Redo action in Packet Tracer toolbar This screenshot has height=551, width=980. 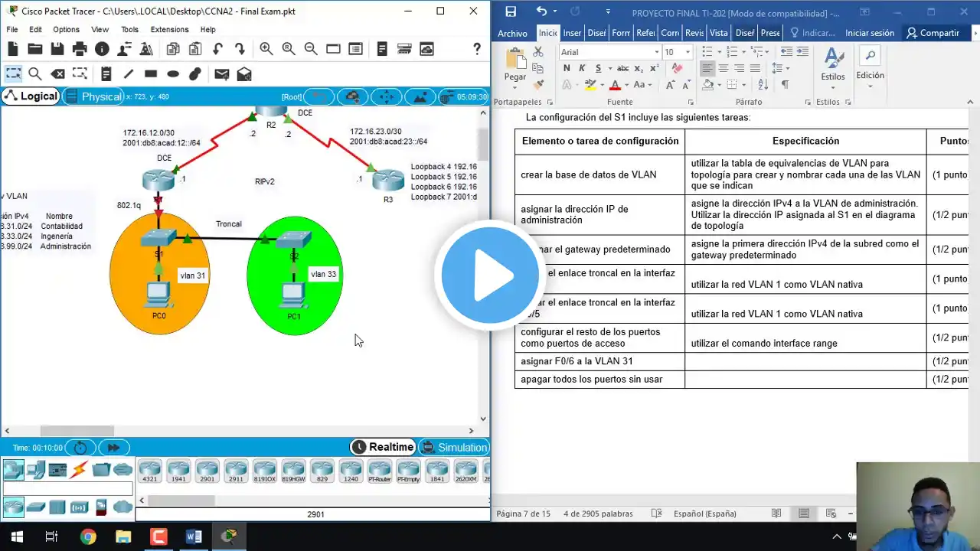tap(240, 49)
